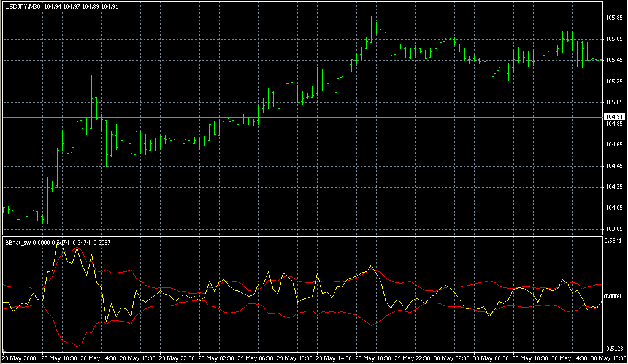This screenshot has width=628, height=364.
Task: Click the 28 May 2008 date label
Action: click(x=20, y=358)
